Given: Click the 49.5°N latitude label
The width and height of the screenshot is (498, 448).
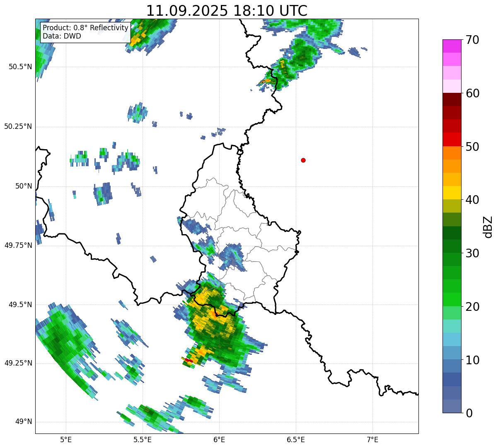Looking at the screenshot, I should click(20, 305).
